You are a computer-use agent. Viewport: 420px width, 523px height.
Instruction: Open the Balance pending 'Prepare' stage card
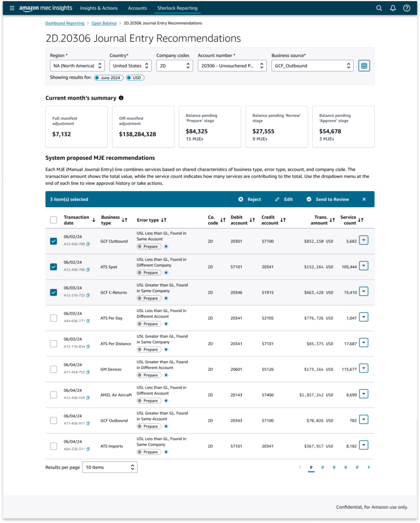pos(210,127)
